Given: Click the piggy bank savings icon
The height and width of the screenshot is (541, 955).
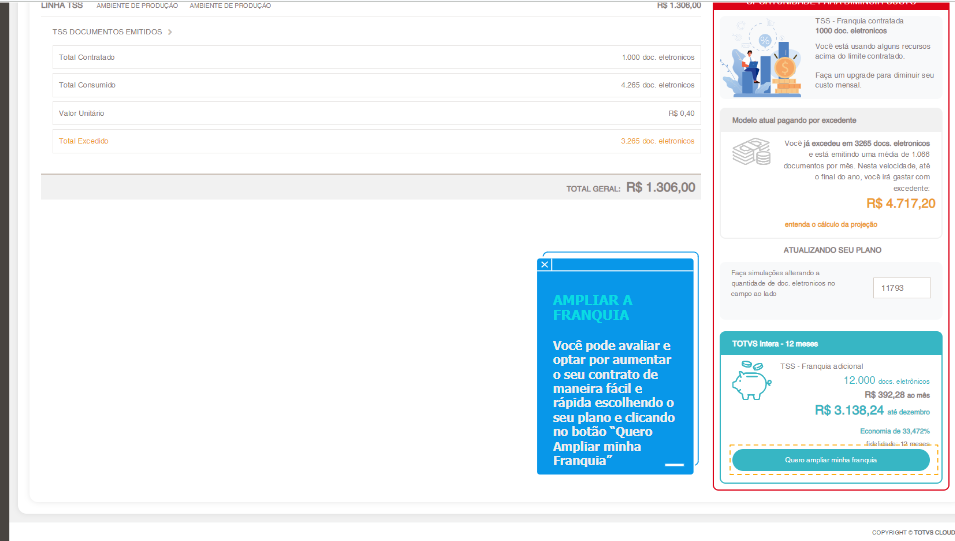Looking at the screenshot, I should coord(751,380).
